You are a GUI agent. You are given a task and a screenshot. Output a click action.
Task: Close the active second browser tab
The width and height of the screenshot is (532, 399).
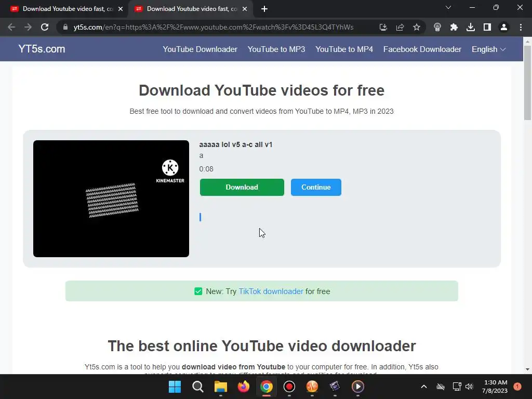pyautogui.click(x=245, y=9)
